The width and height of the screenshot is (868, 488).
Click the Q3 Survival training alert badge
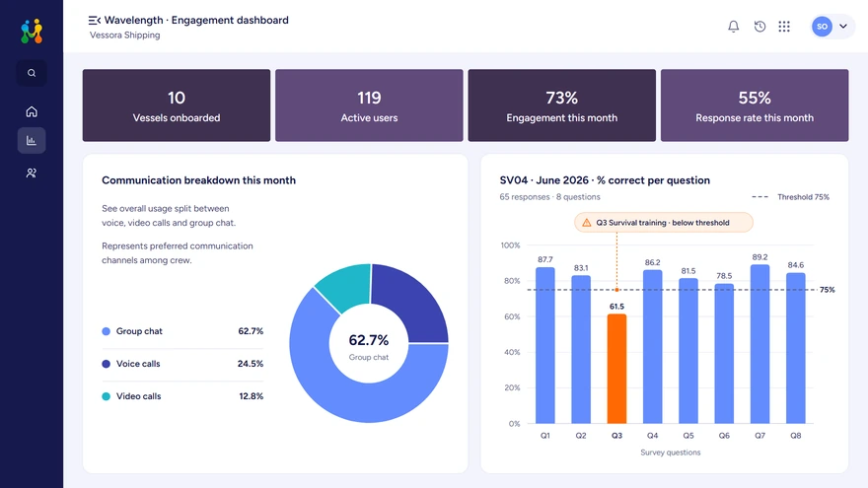coord(664,223)
